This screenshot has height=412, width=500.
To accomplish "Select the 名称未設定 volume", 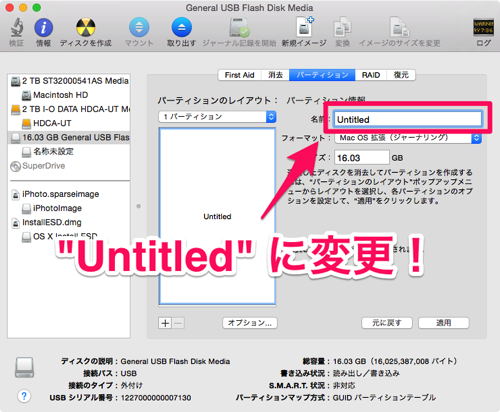I will [x=69, y=152].
